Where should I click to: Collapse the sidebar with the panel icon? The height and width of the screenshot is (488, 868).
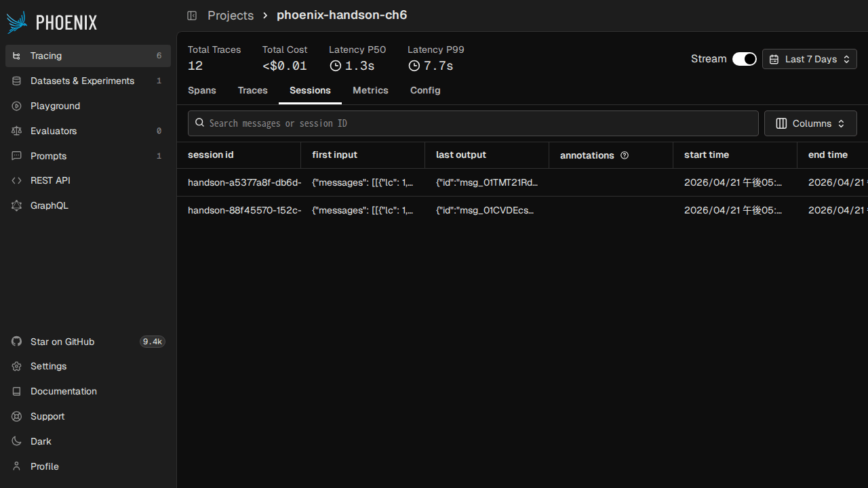(x=192, y=16)
